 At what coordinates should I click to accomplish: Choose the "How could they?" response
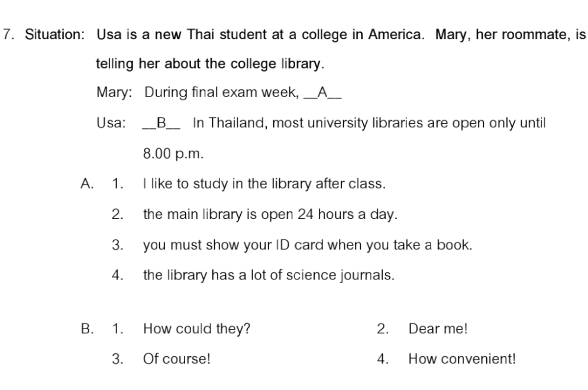tap(196, 329)
